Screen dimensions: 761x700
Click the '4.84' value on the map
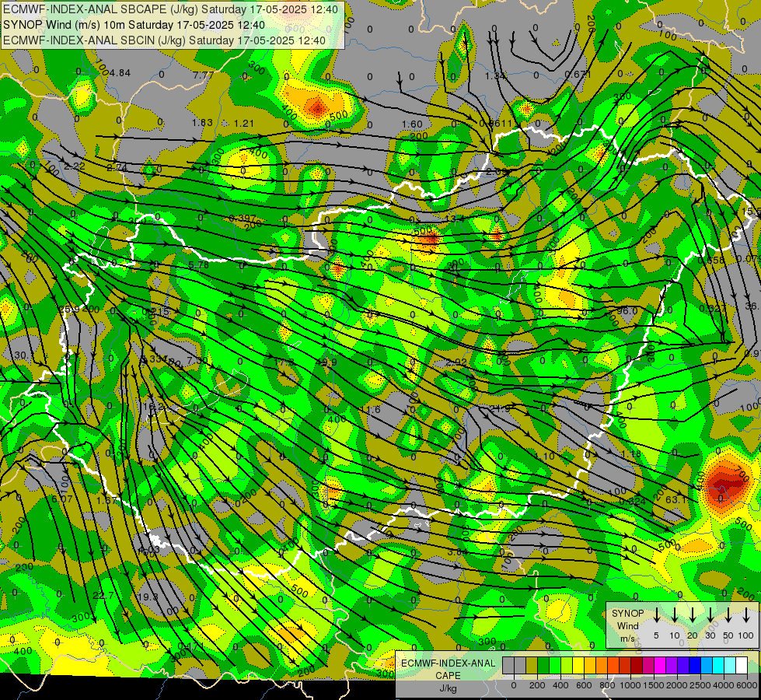coord(120,73)
